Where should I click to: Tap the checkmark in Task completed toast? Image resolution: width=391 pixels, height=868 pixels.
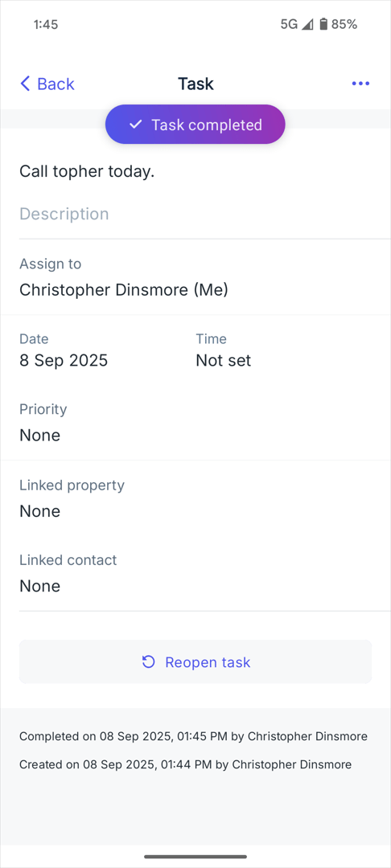coord(136,125)
